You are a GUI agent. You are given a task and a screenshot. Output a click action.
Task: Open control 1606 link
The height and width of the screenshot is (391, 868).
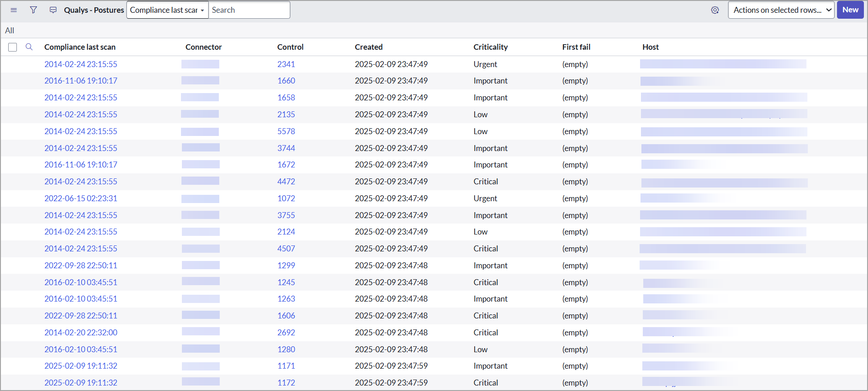(x=286, y=316)
